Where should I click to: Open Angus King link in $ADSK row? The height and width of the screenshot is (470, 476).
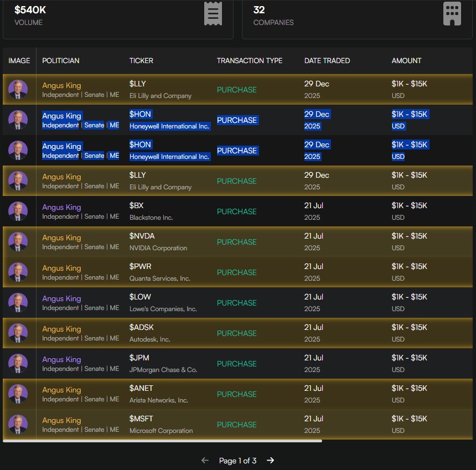[x=61, y=329]
